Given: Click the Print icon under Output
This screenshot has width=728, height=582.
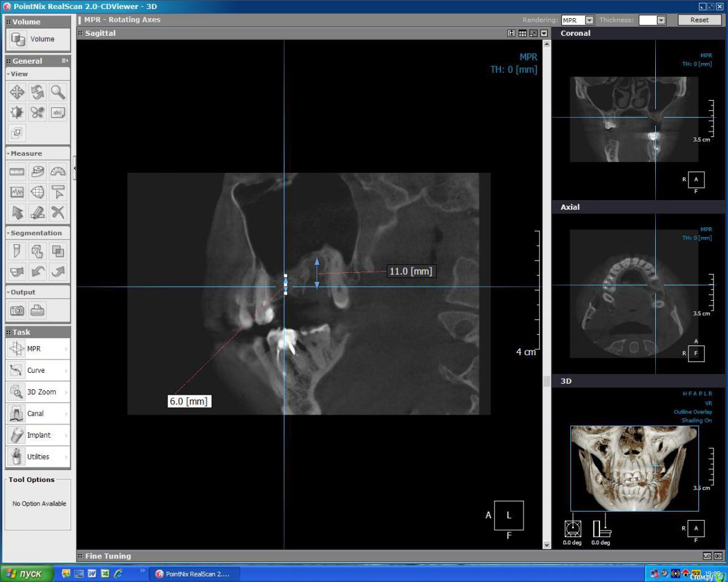Looking at the screenshot, I should click(38, 310).
